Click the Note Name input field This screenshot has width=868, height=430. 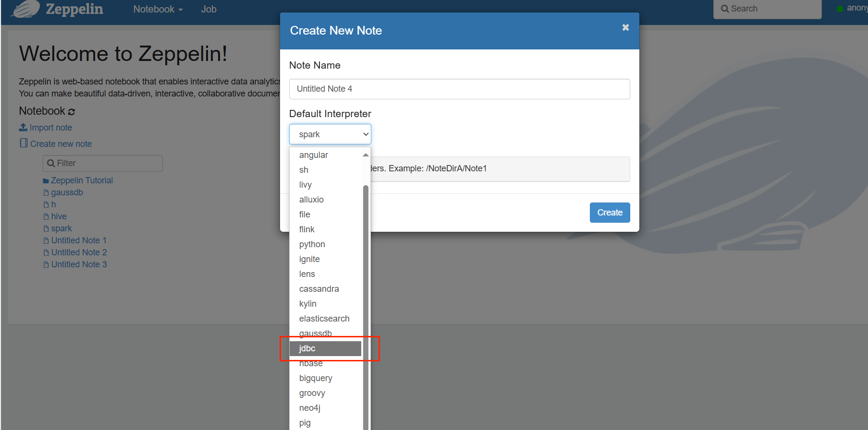pos(460,89)
